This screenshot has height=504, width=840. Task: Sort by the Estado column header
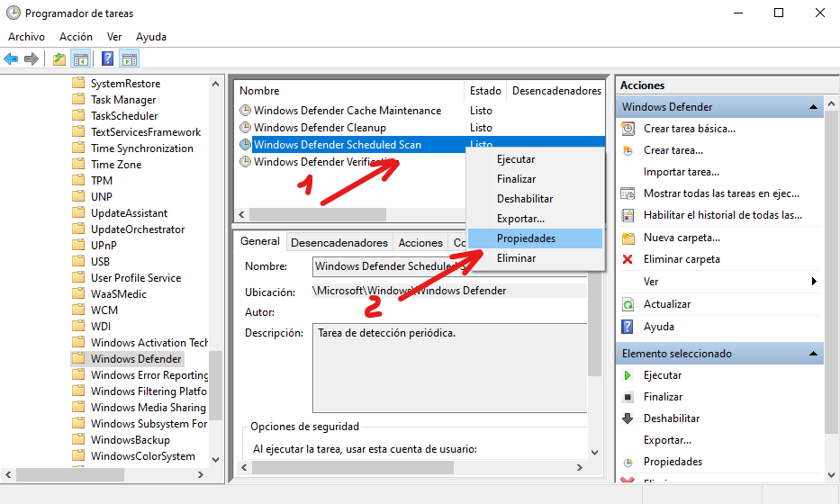pos(485,91)
